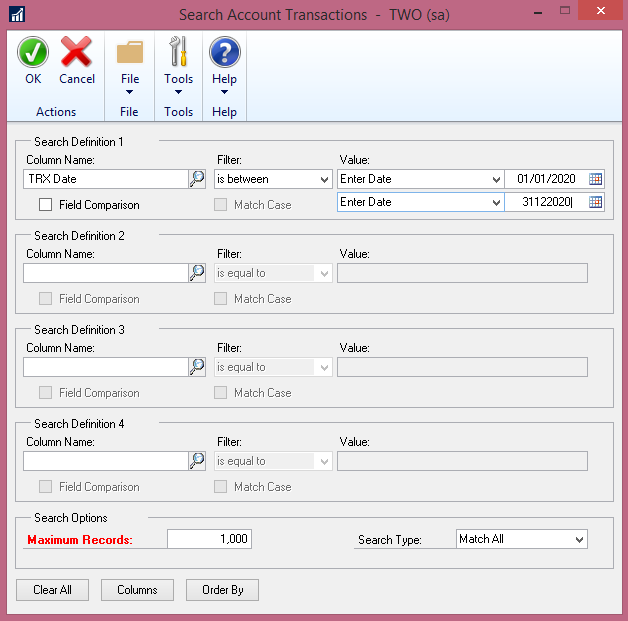Open first Enter Date value dropdown
Screen dimensions: 628x621
[421, 179]
